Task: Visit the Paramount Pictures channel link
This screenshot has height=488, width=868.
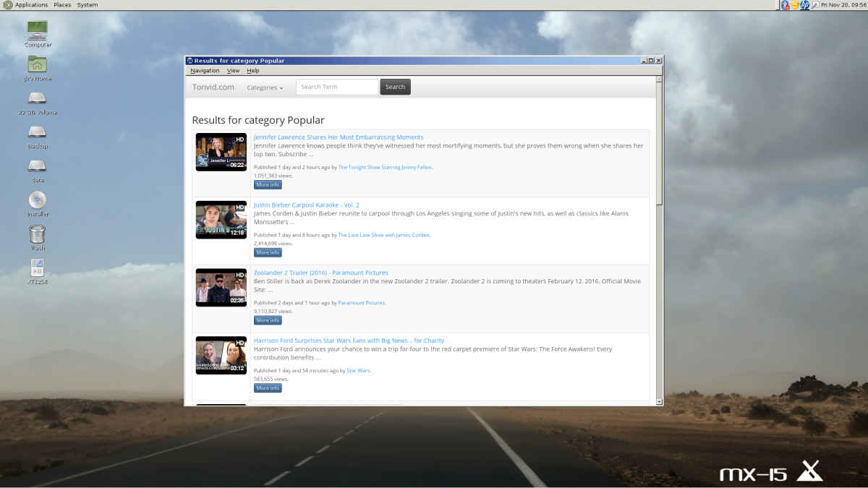Action: [362, 303]
